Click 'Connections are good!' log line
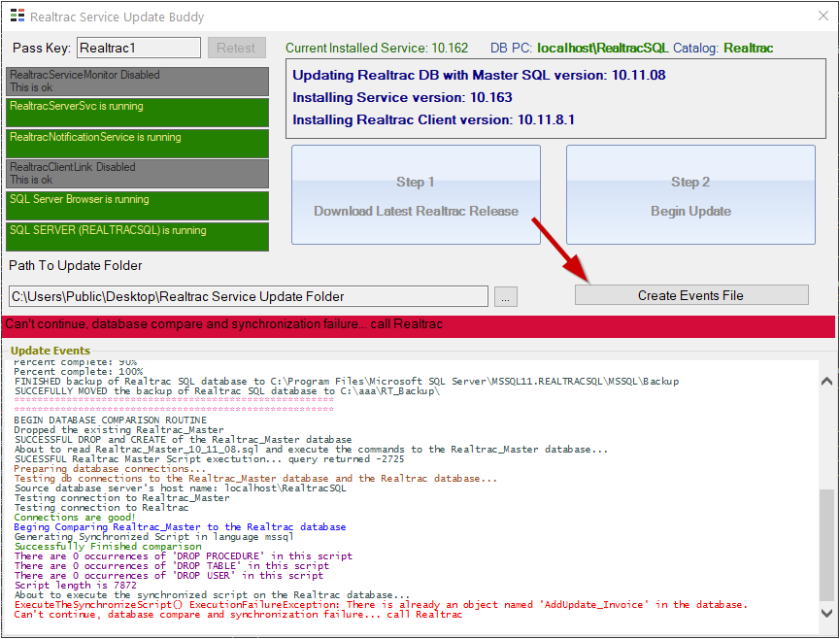This screenshot has width=840, height=639. pyautogui.click(x=75, y=517)
